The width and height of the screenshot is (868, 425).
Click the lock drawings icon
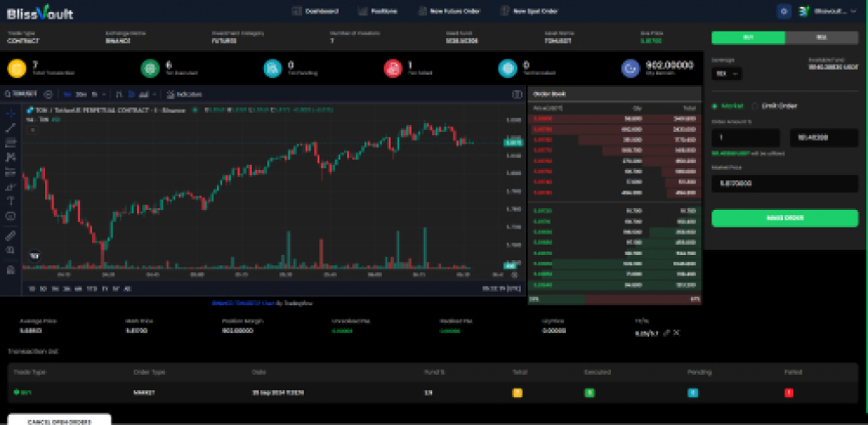pos(10,269)
